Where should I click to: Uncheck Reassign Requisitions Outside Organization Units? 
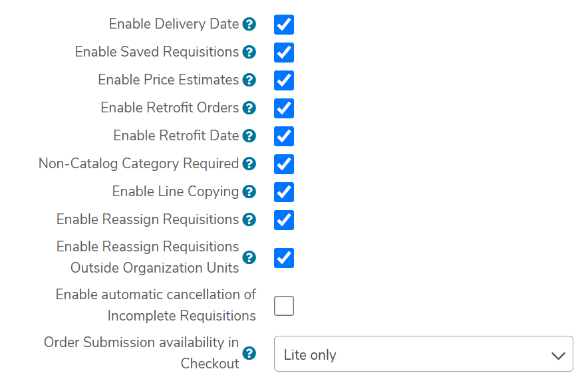coord(284,258)
